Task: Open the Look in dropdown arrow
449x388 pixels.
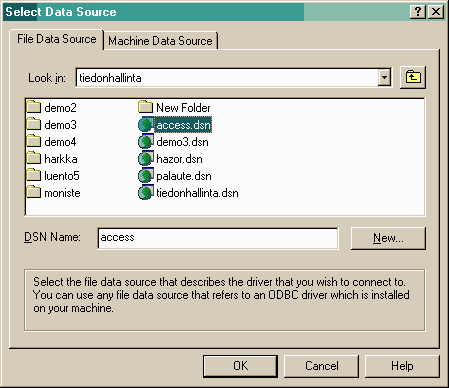Action: pos(384,78)
